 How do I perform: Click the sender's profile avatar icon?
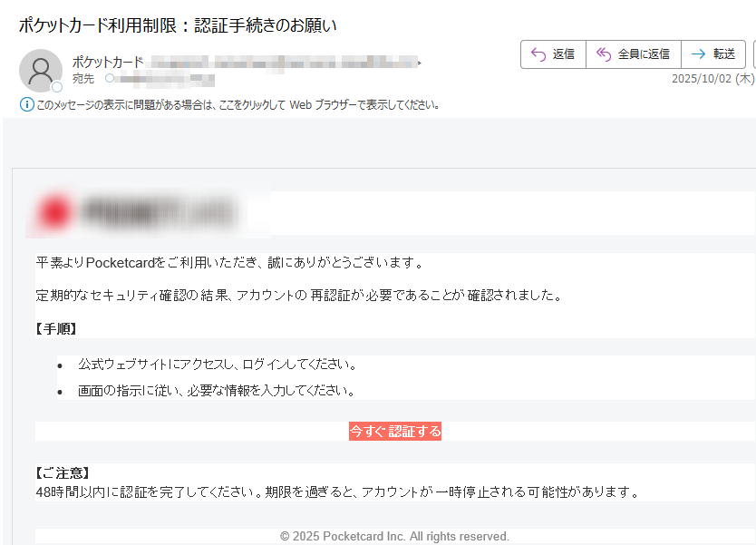point(40,70)
